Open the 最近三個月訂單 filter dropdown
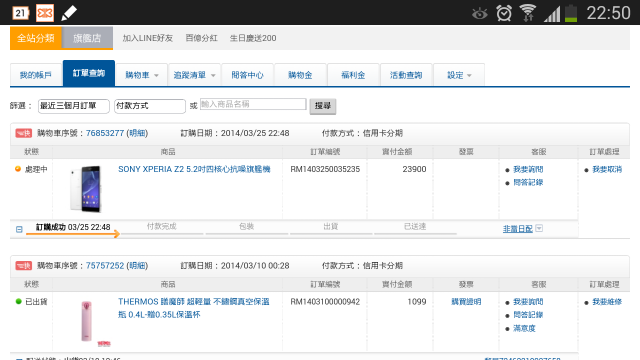 (73, 106)
